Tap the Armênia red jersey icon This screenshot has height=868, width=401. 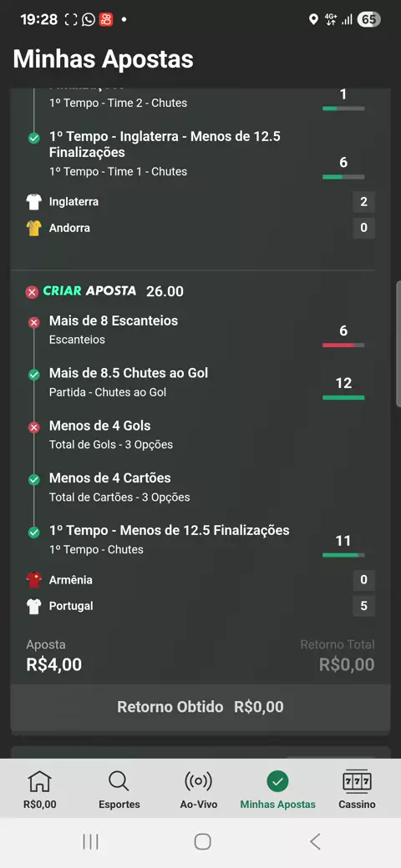tap(33, 580)
